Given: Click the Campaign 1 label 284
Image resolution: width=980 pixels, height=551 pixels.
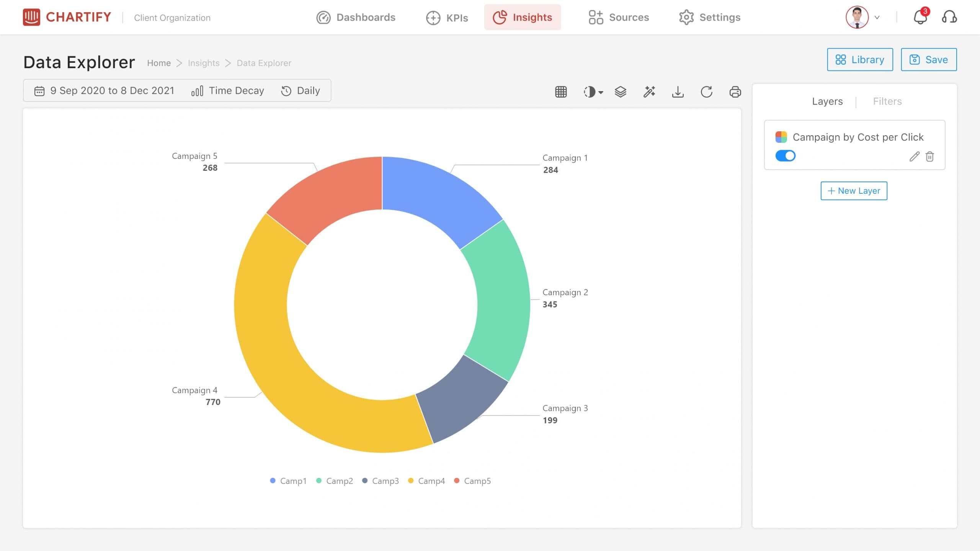Looking at the screenshot, I should (565, 164).
